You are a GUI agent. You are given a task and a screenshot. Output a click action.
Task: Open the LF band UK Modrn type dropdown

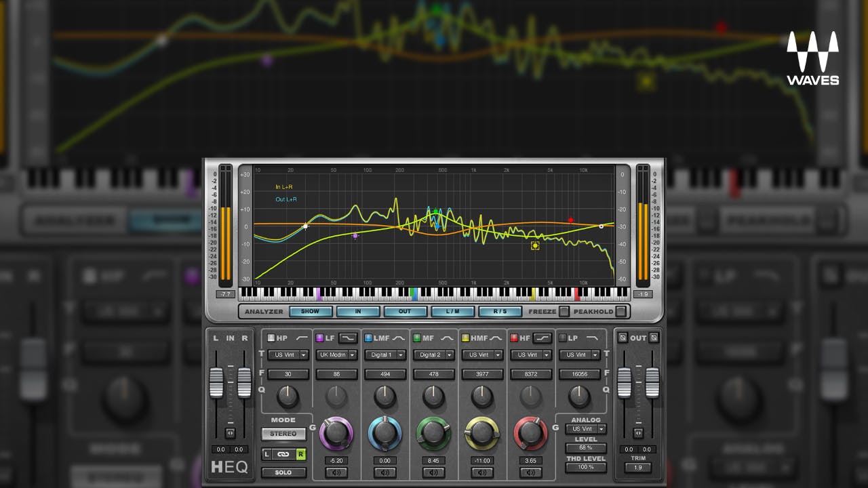[x=336, y=354]
